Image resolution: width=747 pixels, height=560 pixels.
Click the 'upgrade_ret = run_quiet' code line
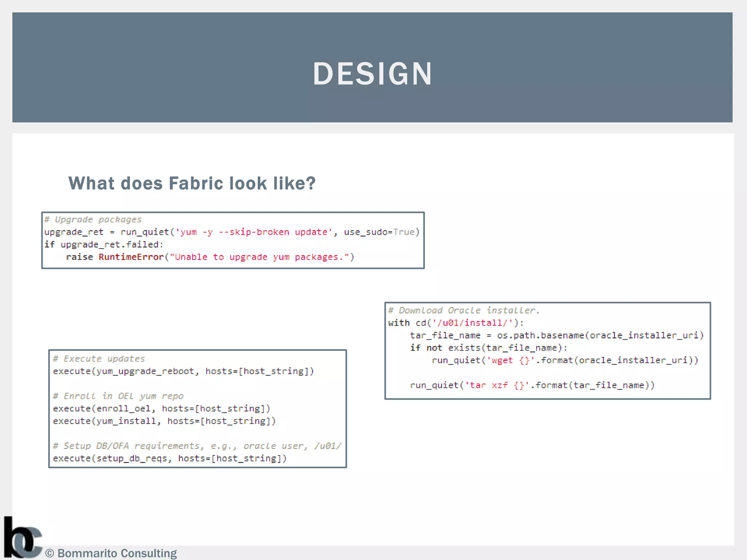232,232
